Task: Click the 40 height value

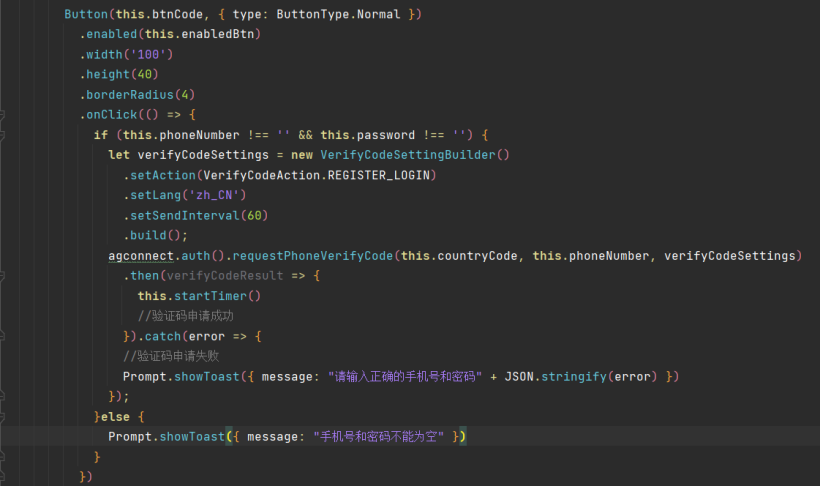Action: (x=144, y=74)
